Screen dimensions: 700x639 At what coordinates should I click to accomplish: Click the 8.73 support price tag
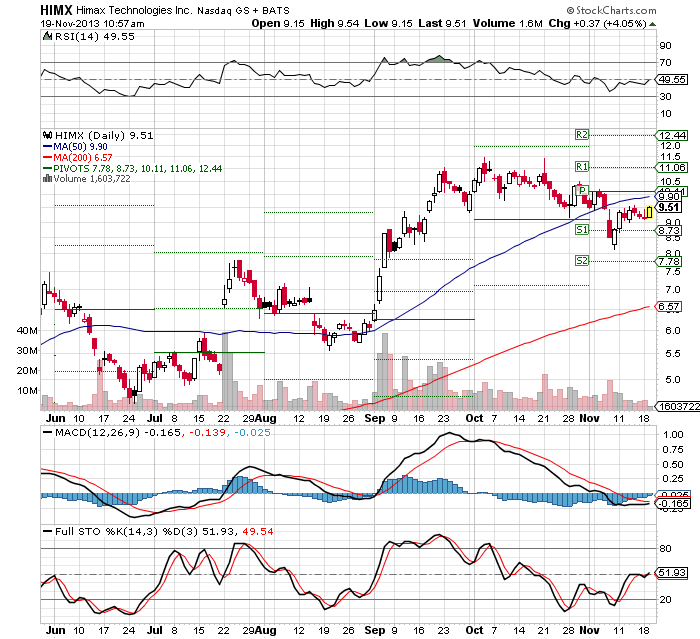click(670, 231)
